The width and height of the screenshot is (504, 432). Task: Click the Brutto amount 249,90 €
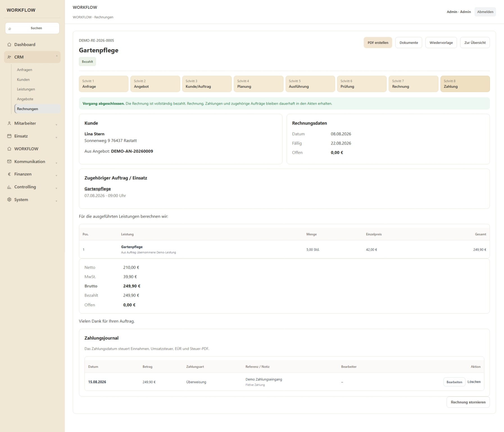click(x=132, y=286)
